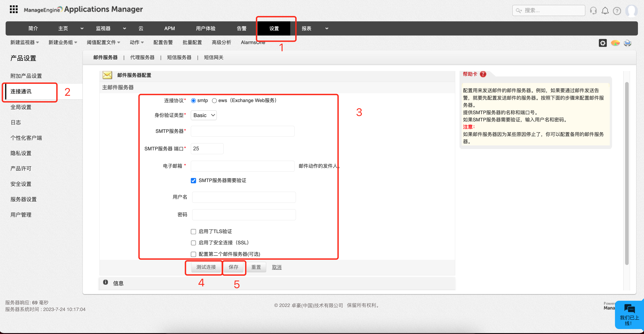Screen dimensions: 644x334
Task: Click the colorful pie chart icon
Action: point(615,43)
